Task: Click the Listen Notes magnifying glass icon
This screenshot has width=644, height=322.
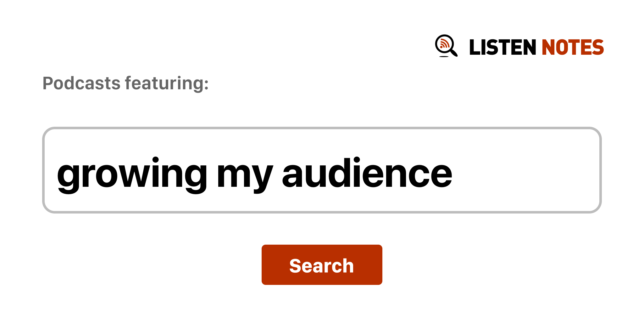Action: pos(446,46)
